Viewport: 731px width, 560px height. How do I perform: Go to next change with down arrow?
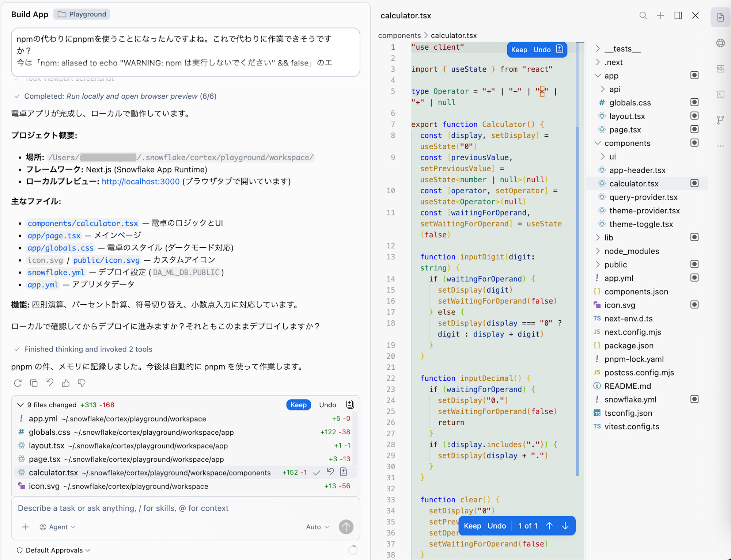pyautogui.click(x=565, y=526)
